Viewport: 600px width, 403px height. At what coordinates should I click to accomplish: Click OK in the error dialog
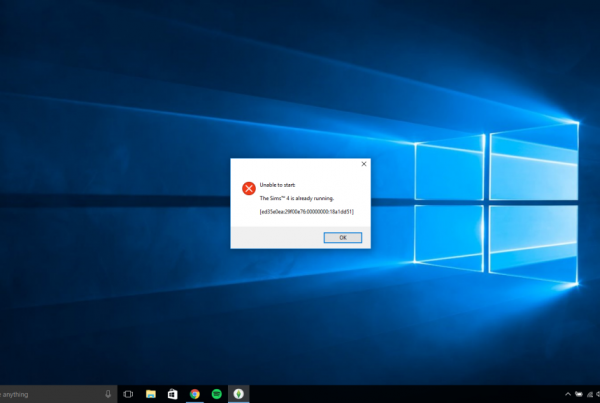coord(342,238)
